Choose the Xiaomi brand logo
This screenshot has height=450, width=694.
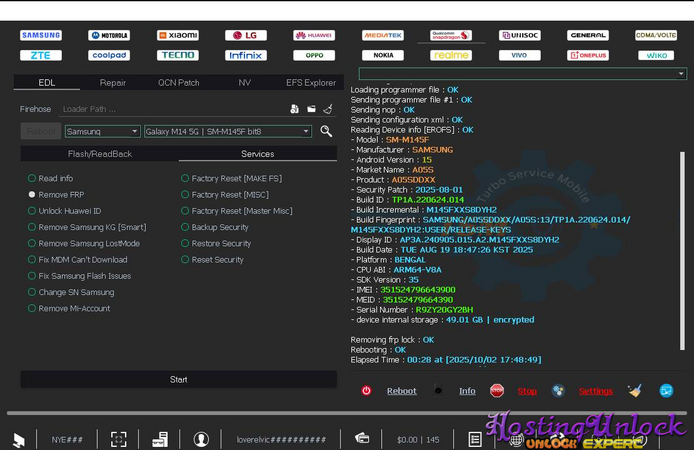(x=177, y=35)
